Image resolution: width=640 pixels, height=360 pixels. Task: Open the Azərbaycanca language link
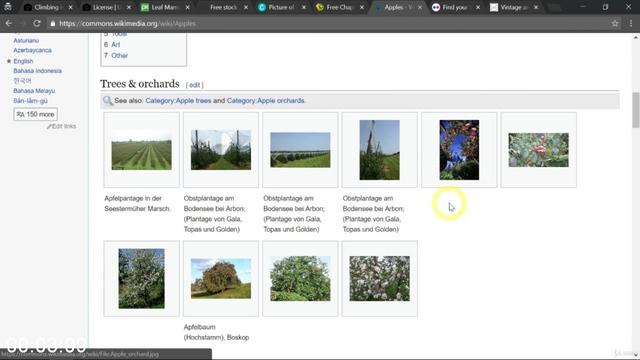point(32,50)
